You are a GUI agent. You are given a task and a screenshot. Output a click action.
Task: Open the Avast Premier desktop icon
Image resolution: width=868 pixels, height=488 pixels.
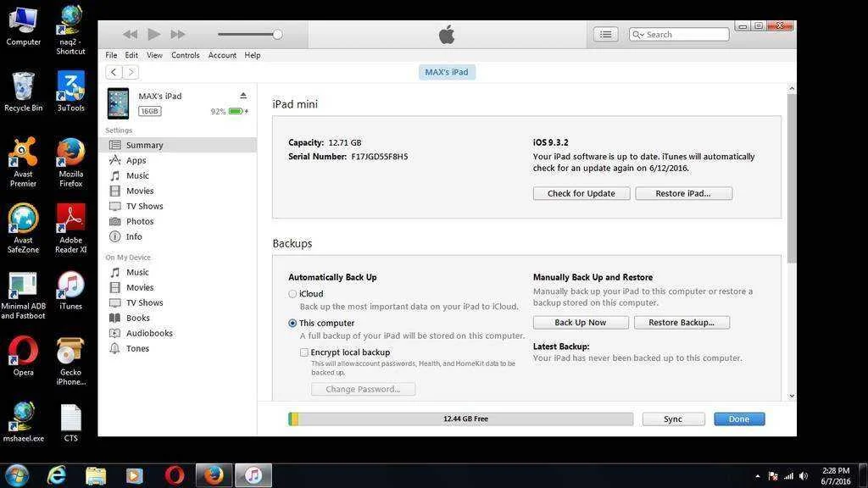[23, 162]
